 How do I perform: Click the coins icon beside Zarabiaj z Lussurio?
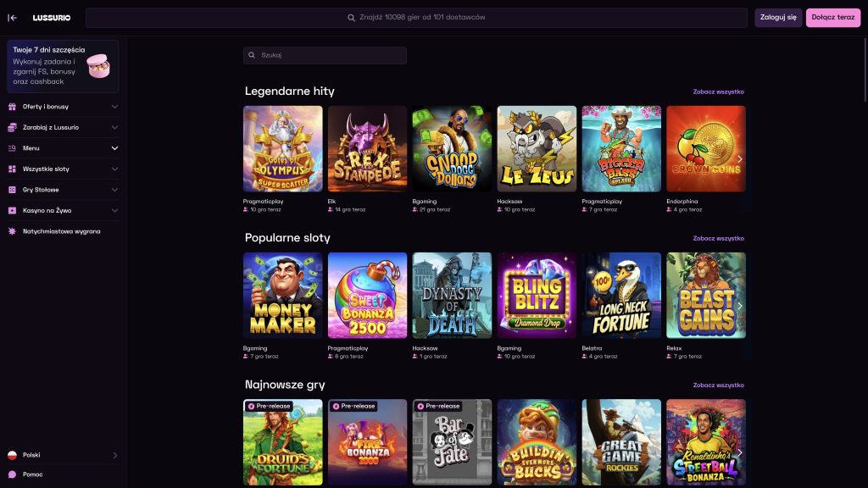tap(12, 127)
